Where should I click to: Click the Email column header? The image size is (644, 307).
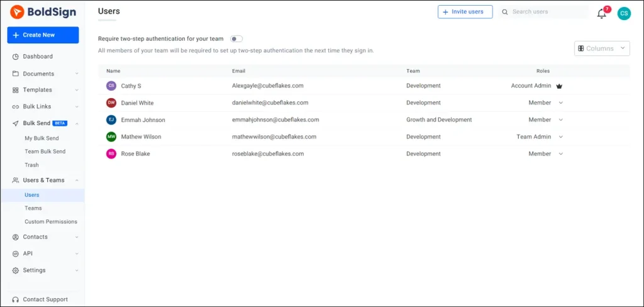pyautogui.click(x=238, y=71)
